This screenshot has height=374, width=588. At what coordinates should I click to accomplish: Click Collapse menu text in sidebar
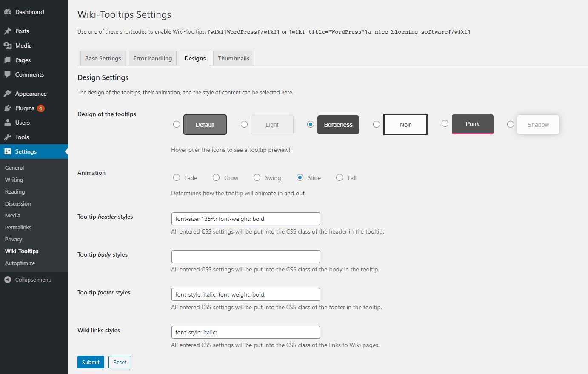pyautogui.click(x=33, y=280)
